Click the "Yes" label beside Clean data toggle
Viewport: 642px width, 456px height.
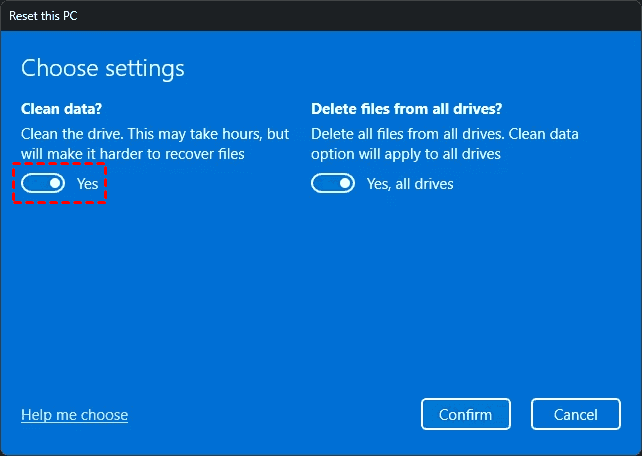point(88,184)
